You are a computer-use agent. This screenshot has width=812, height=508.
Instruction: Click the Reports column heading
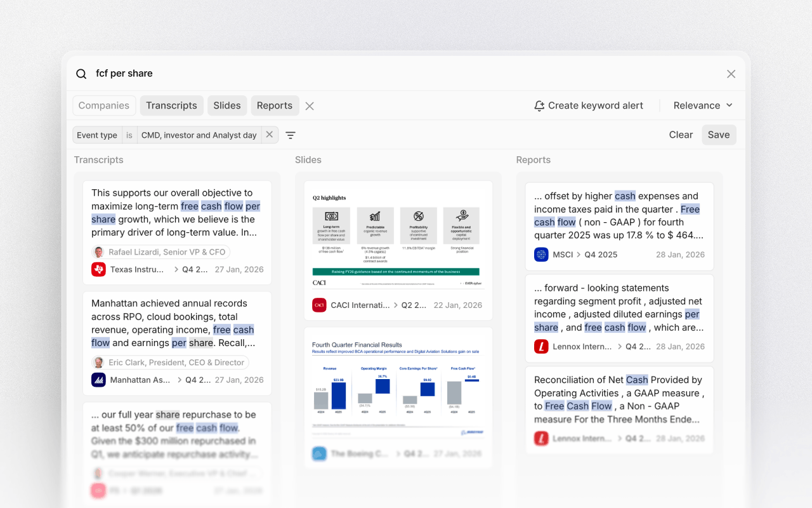(x=534, y=160)
